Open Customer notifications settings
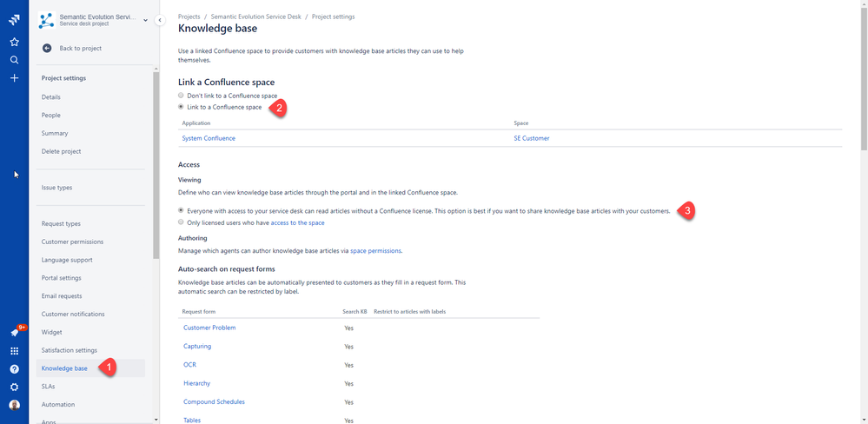Viewport: 868px width, 424px height. point(73,314)
